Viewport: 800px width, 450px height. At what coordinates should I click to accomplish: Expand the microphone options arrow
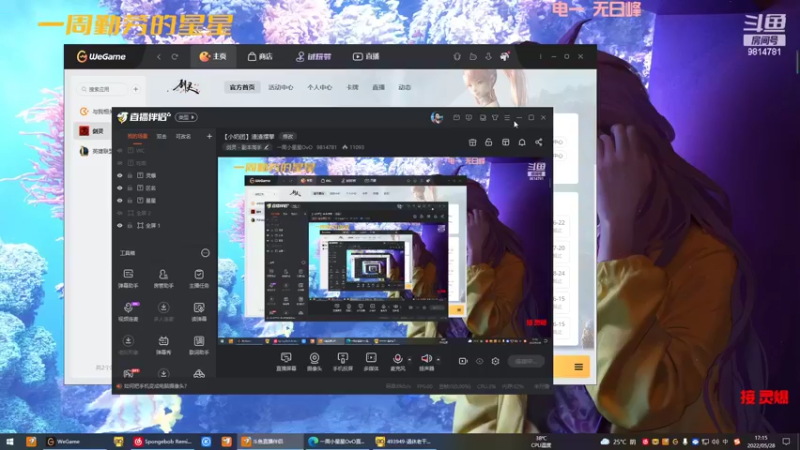409,360
